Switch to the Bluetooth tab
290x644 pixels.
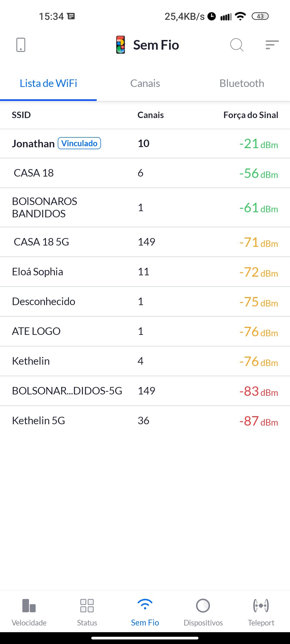242,83
